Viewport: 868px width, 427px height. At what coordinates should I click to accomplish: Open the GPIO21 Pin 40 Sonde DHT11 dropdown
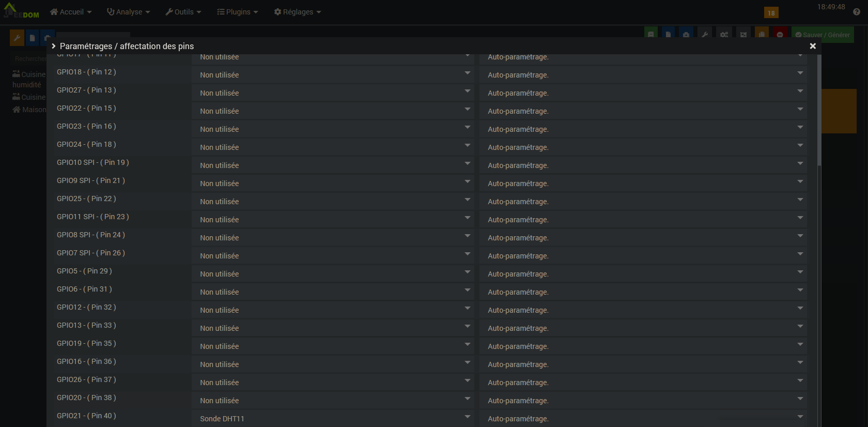click(333, 418)
